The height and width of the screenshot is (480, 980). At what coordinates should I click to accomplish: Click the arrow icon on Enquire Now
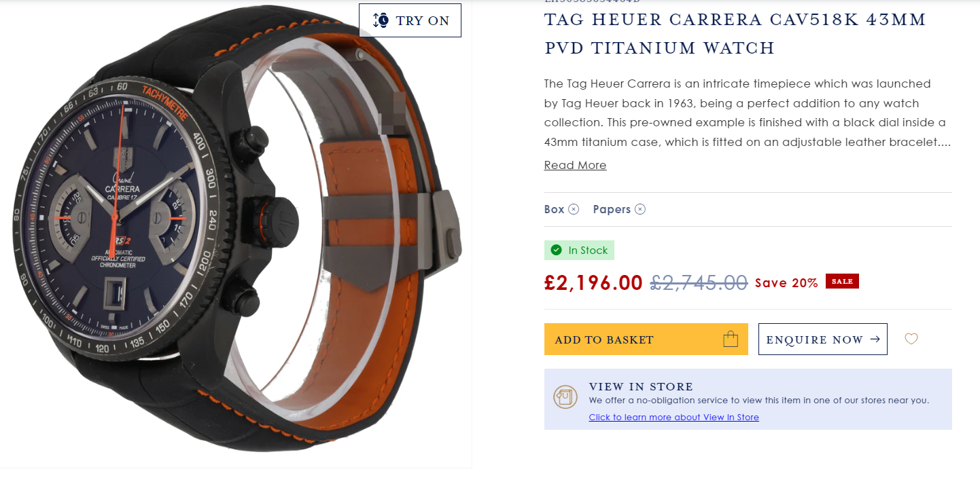[875, 339]
